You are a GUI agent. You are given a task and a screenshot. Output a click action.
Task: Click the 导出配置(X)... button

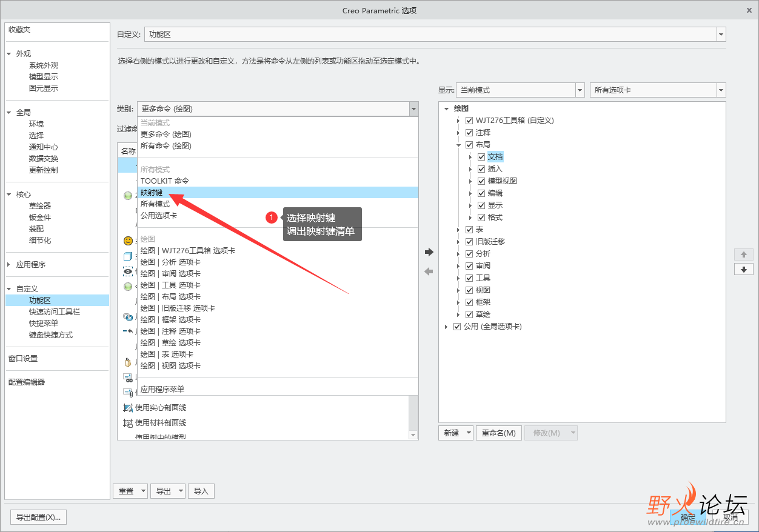[x=39, y=517]
